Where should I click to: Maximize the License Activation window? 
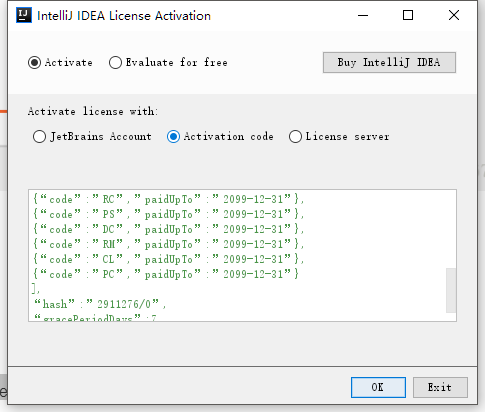pos(408,15)
